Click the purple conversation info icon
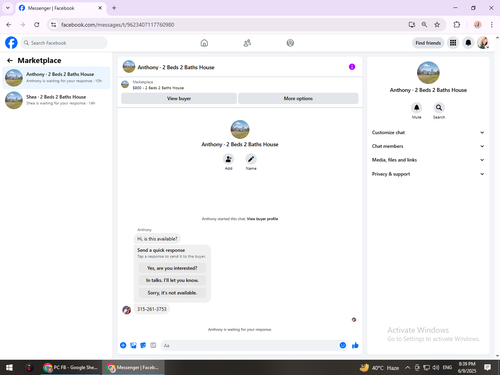This screenshot has width=500, height=375. pyautogui.click(x=352, y=67)
